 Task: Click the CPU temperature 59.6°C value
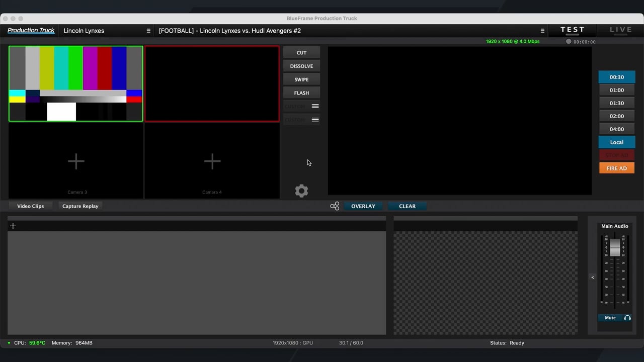[x=37, y=343]
